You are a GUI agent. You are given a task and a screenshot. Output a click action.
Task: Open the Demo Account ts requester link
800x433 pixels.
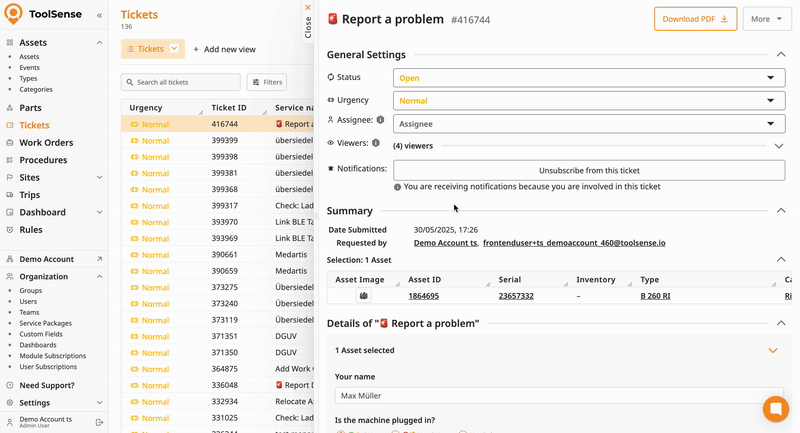coord(445,243)
